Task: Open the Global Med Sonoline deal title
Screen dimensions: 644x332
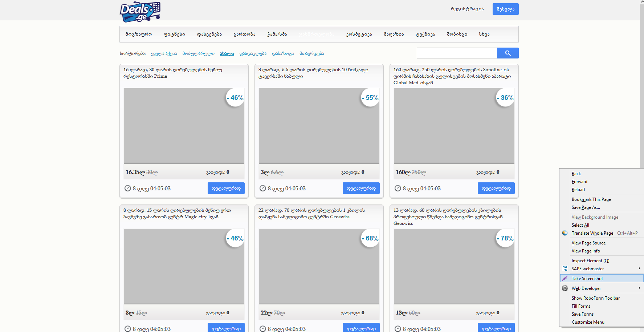Action: (x=452, y=76)
